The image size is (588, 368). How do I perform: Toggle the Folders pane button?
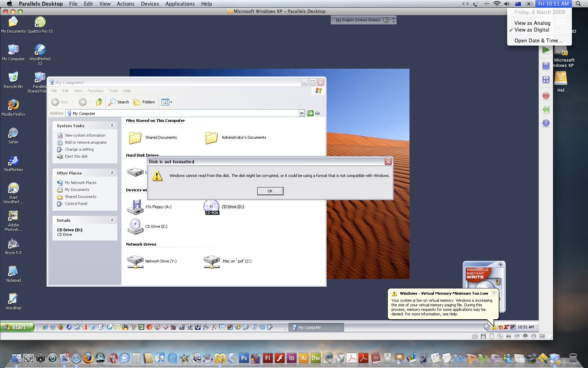pyautogui.click(x=144, y=102)
